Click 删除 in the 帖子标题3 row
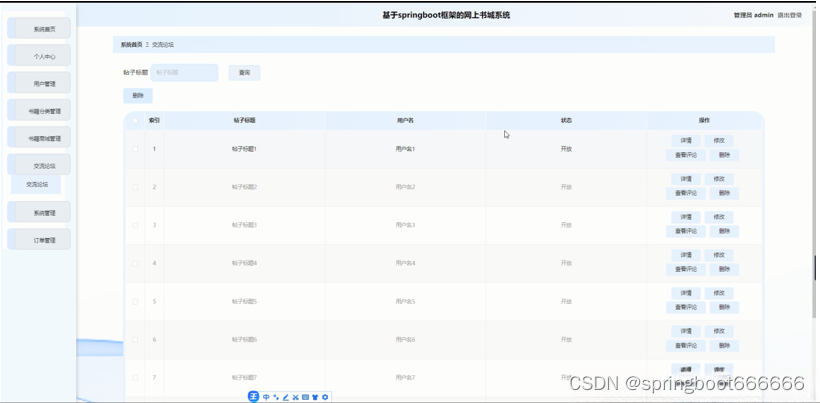The height and width of the screenshot is (403, 820). pyautogui.click(x=724, y=231)
